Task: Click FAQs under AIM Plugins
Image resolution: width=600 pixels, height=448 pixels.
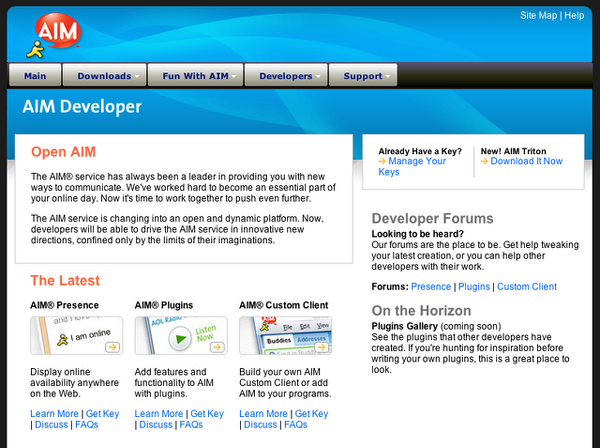Action: [191, 425]
